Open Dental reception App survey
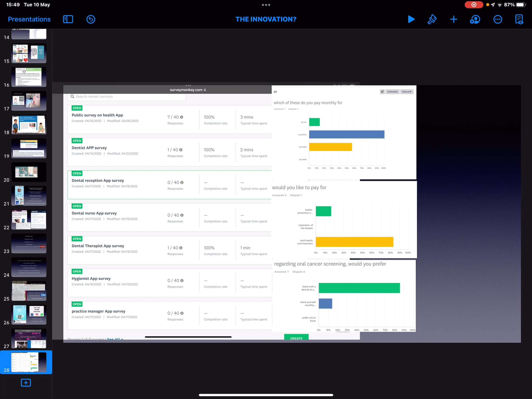Screen dimensions: 532x399 [x=98, y=180]
